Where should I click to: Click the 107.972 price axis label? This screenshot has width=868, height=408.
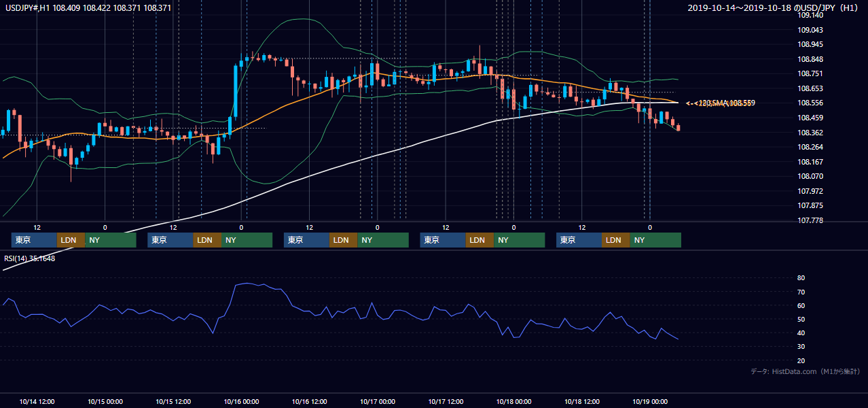click(x=810, y=191)
